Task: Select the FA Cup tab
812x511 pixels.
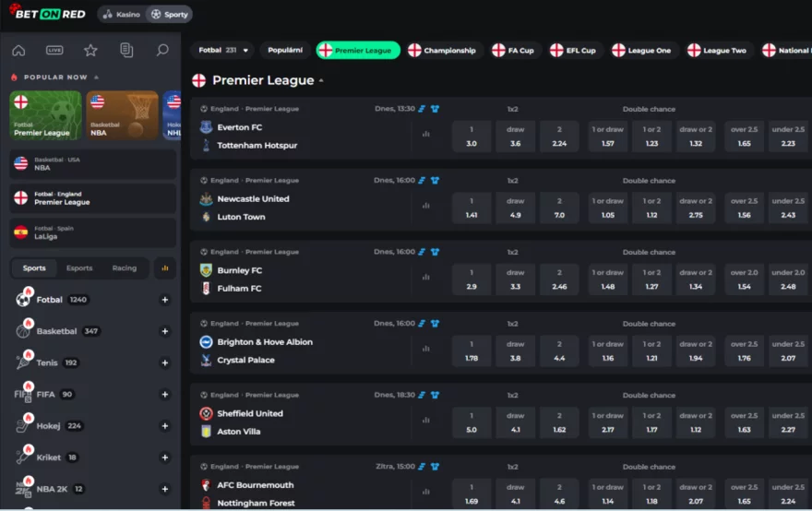Action: (x=513, y=50)
